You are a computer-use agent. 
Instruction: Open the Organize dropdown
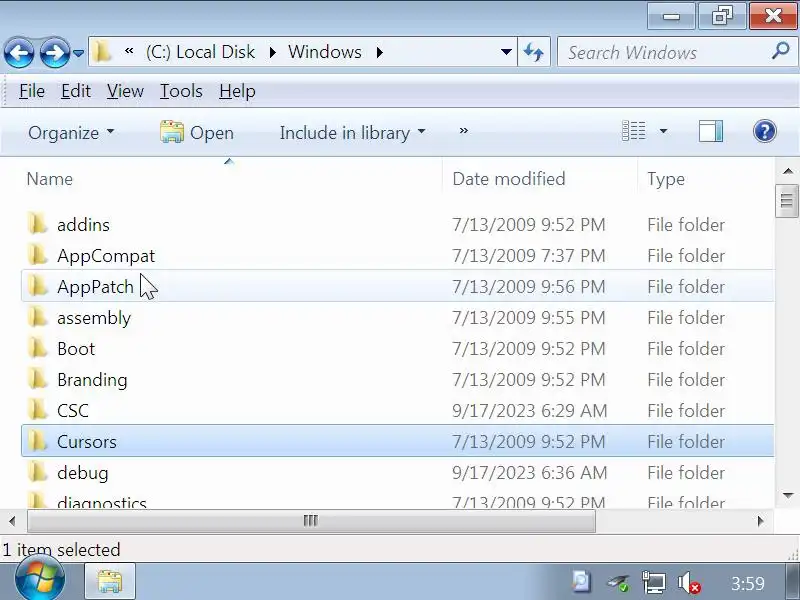click(71, 133)
